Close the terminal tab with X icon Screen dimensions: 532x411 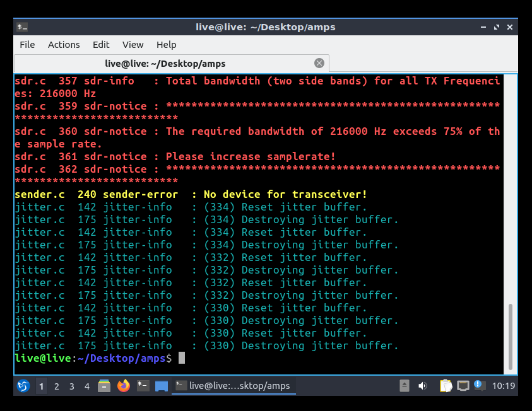click(x=319, y=63)
